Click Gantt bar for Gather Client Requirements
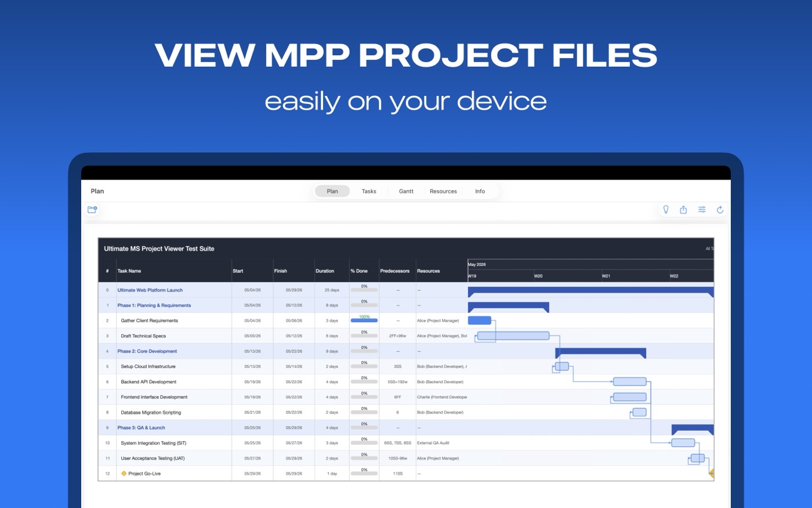 pos(480,320)
